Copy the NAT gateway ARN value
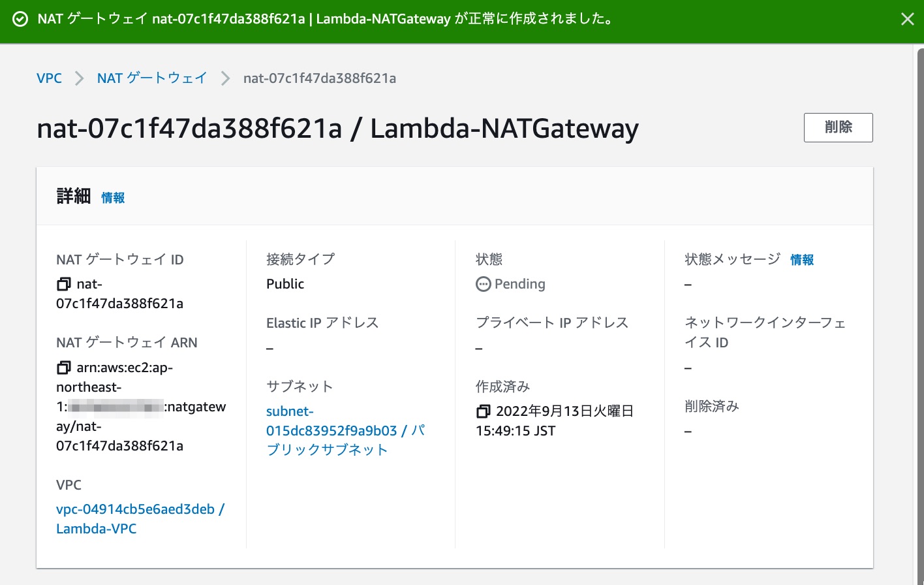The height and width of the screenshot is (585, 924). 63,368
